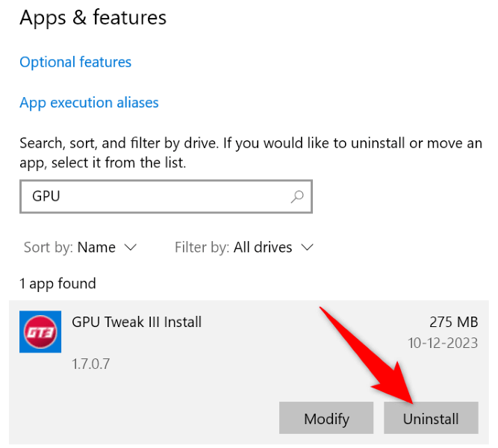Click the "Sort by:" label
Image resolution: width=498 pixels, height=448 pixels.
(x=46, y=246)
